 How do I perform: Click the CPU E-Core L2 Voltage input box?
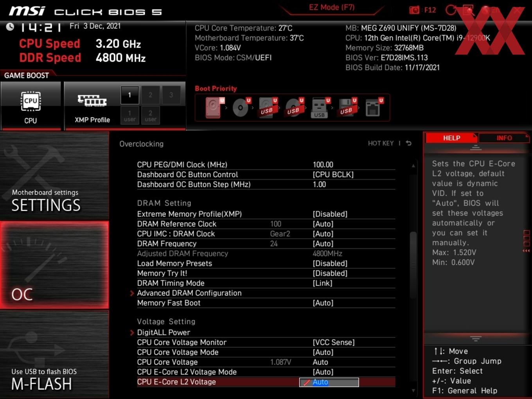(329, 382)
